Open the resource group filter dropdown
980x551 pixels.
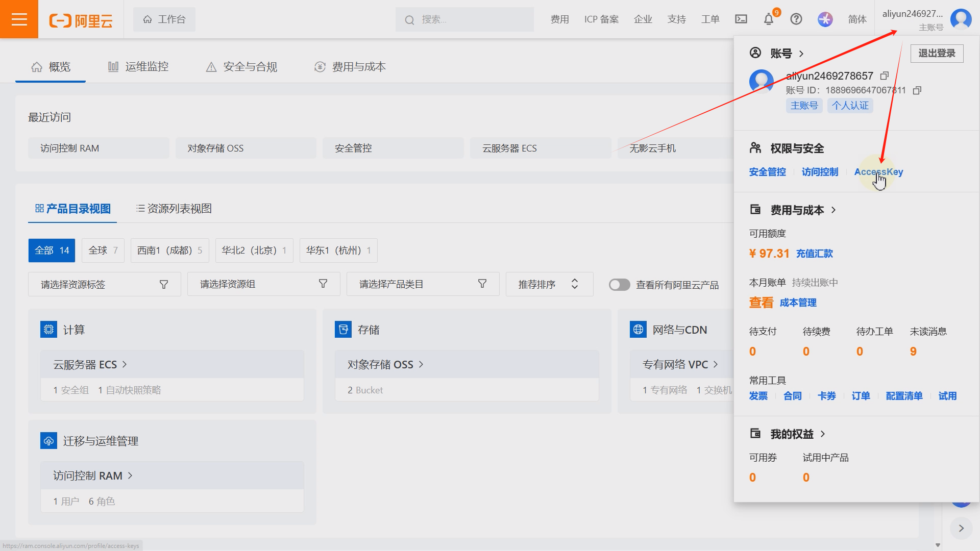(263, 284)
